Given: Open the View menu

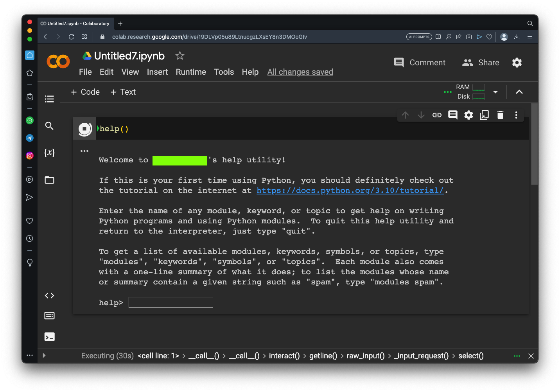Looking at the screenshot, I should [x=130, y=72].
